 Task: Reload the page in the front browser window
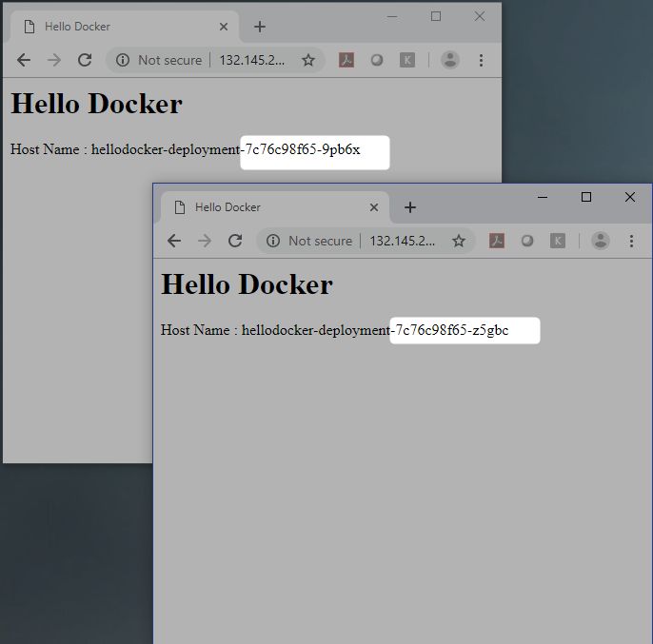coord(235,241)
